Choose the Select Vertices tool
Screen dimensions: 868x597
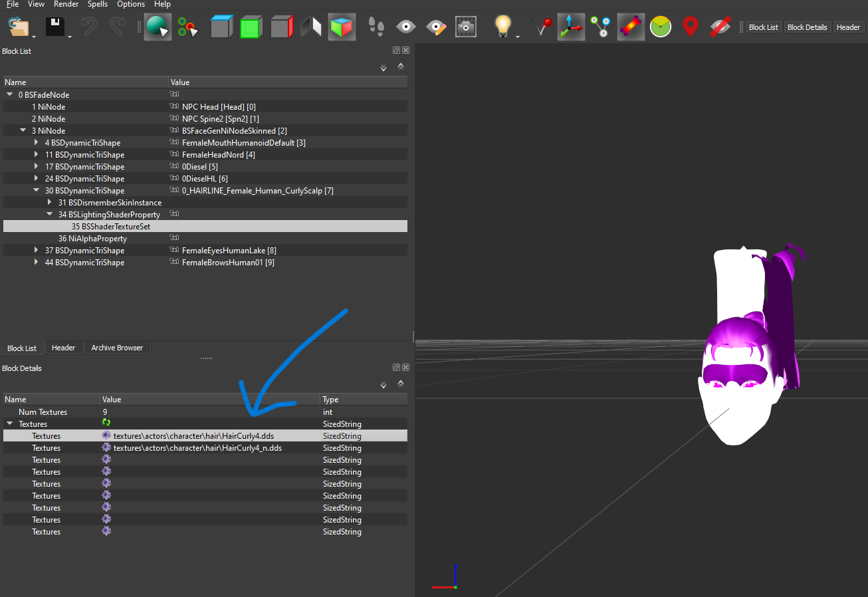(x=188, y=27)
